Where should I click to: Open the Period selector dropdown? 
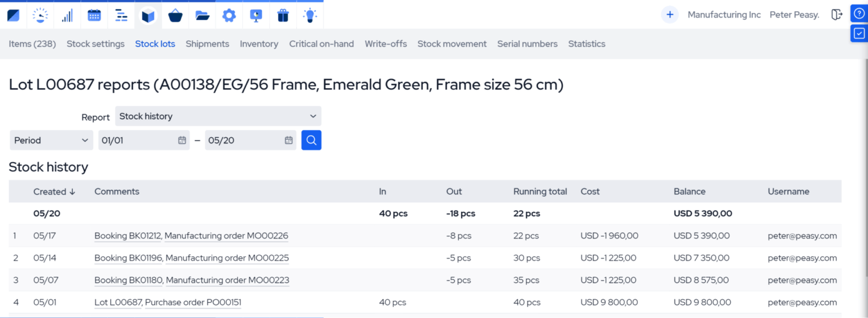click(x=51, y=140)
